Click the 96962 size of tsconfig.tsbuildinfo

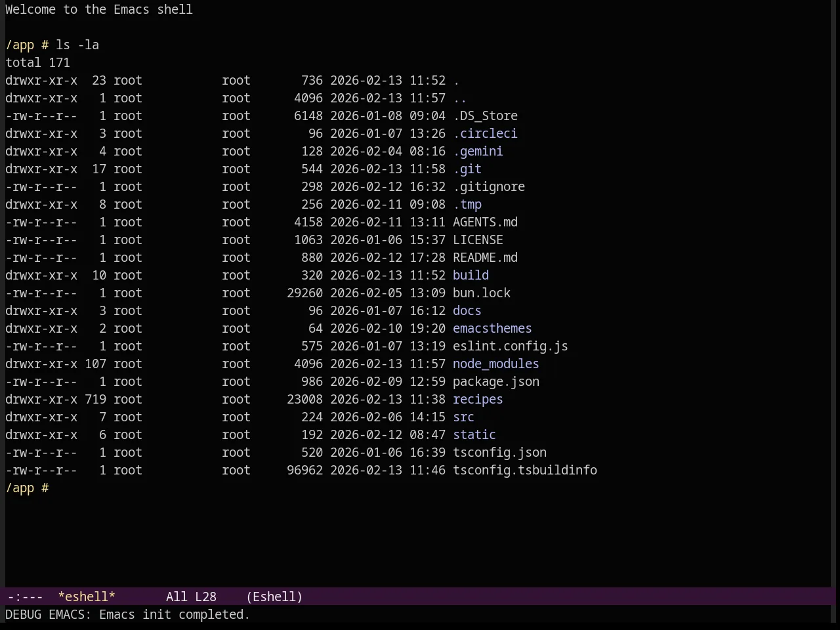pyautogui.click(x=304, y=471)
